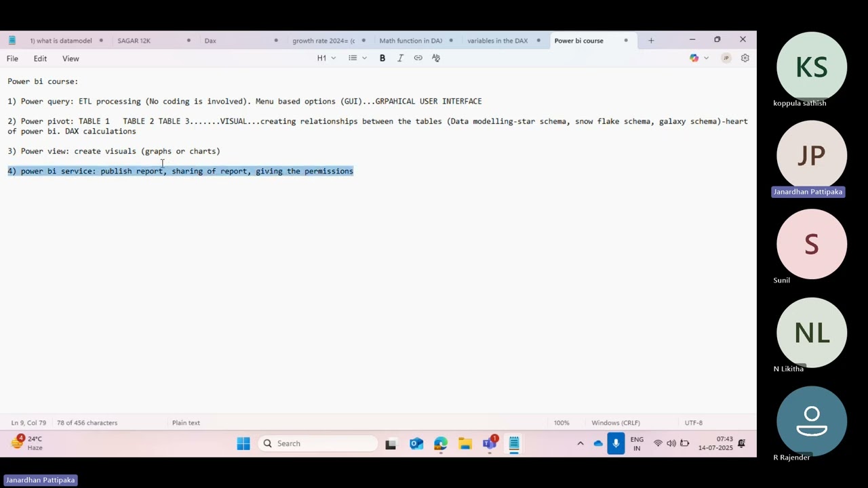Image resolution: width=868 pixels, height=488 pixels.
Task: Insert a link using the link icon
Action: click(x=418, y=58)
